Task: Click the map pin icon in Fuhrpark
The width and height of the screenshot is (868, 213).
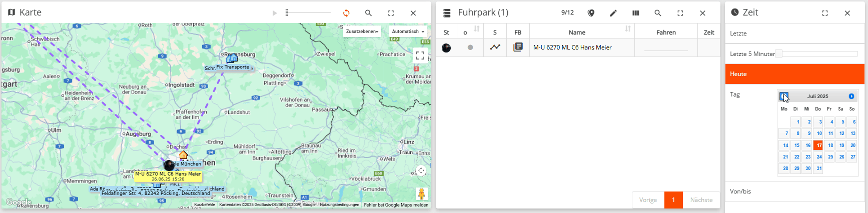Action: [591, 13]
